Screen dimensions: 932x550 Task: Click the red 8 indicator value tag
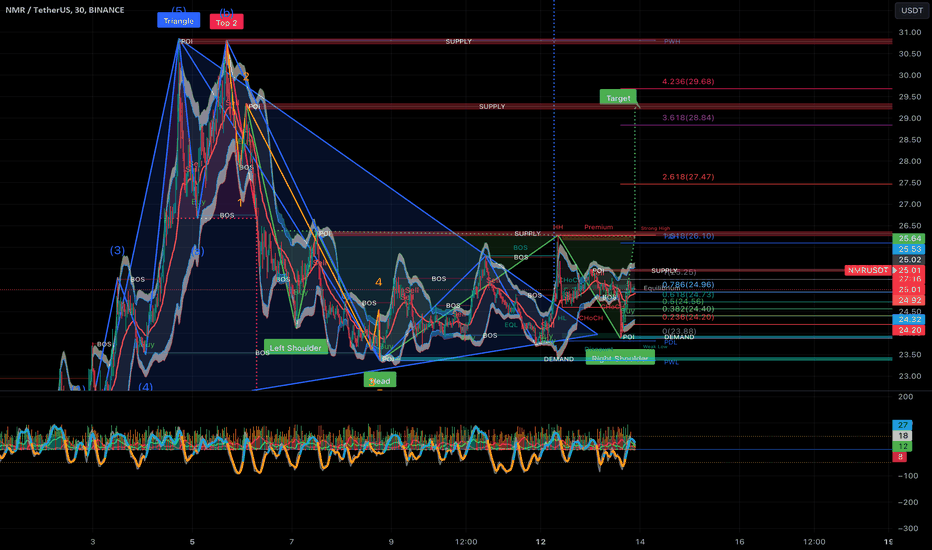(900, 457)
